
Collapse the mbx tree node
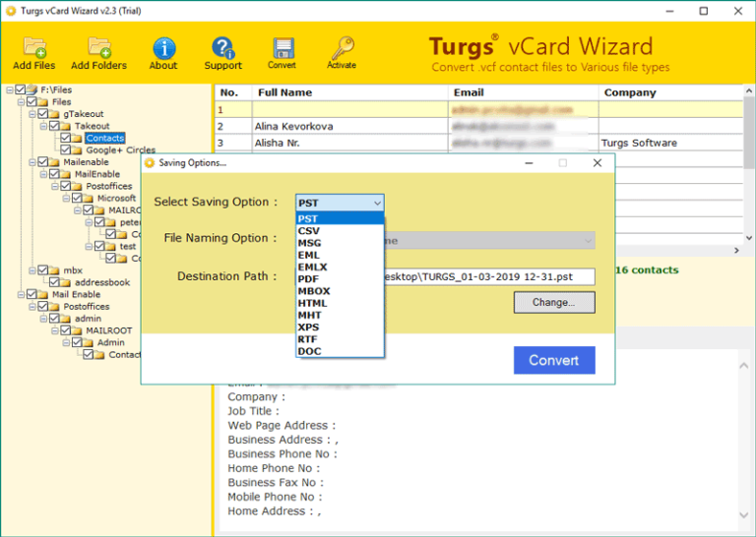pyautogui.click(x=32, y=270)
